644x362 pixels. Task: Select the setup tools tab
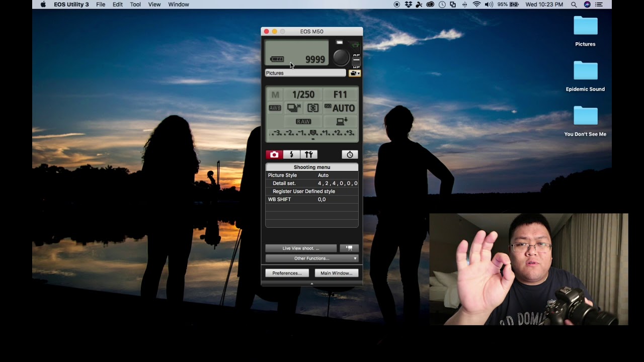[309, 155]
